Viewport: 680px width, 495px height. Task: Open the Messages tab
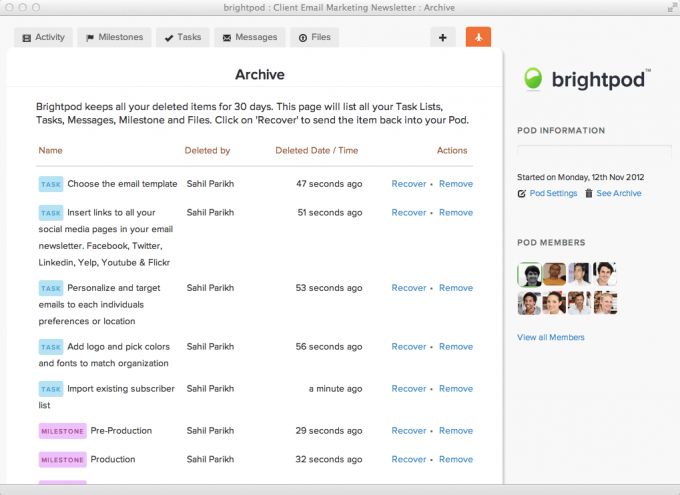[250, 37]
